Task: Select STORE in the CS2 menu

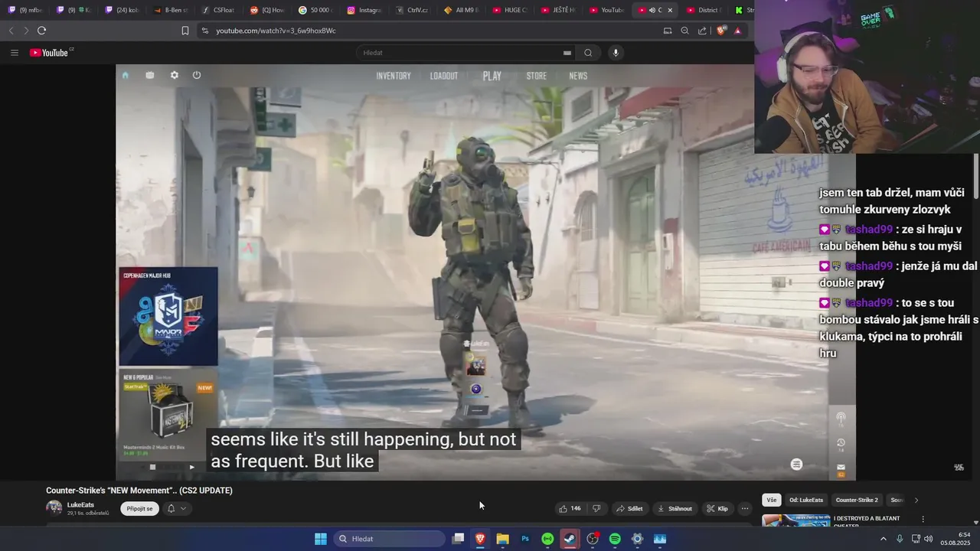Action: [537, 76]
